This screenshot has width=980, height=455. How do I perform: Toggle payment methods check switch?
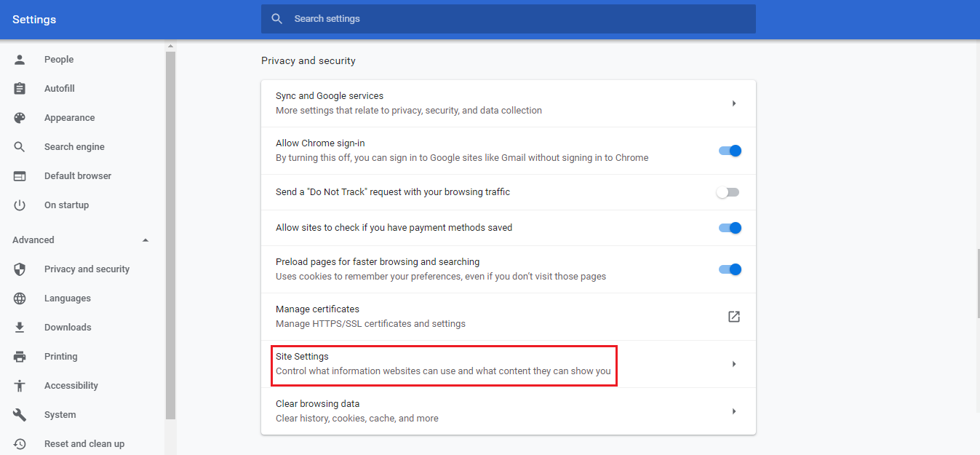click(729, 228)
